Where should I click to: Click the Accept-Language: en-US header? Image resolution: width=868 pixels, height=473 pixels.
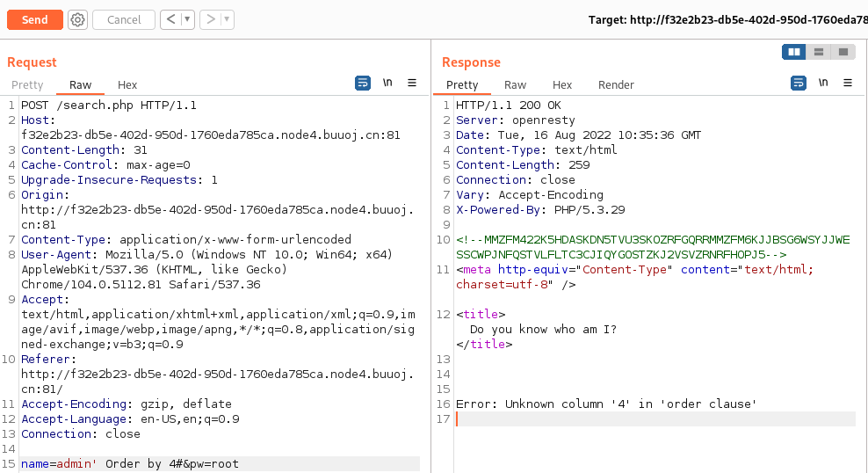[x=130, y=419]
